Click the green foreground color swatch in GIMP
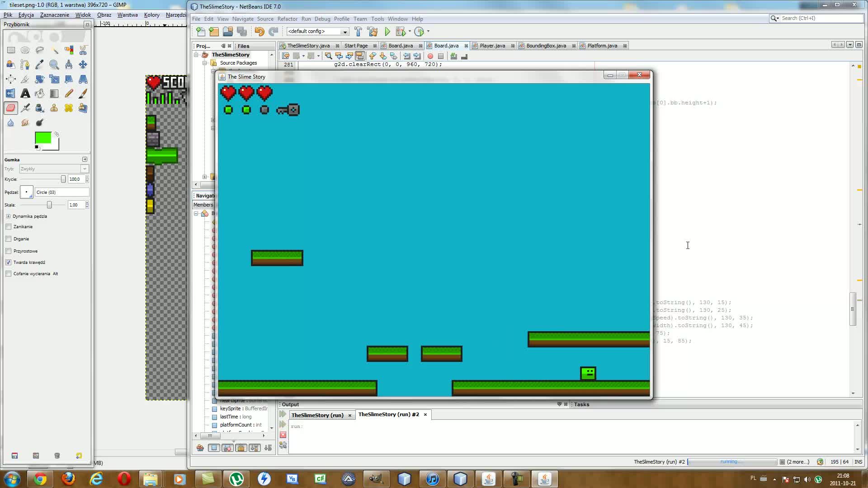868x488 pixels. 43,138
